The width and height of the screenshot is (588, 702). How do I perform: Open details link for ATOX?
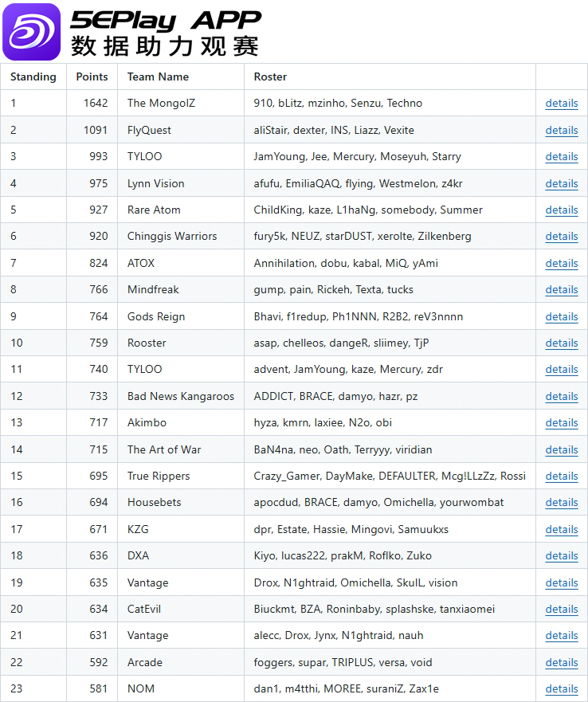pos(562,263)
